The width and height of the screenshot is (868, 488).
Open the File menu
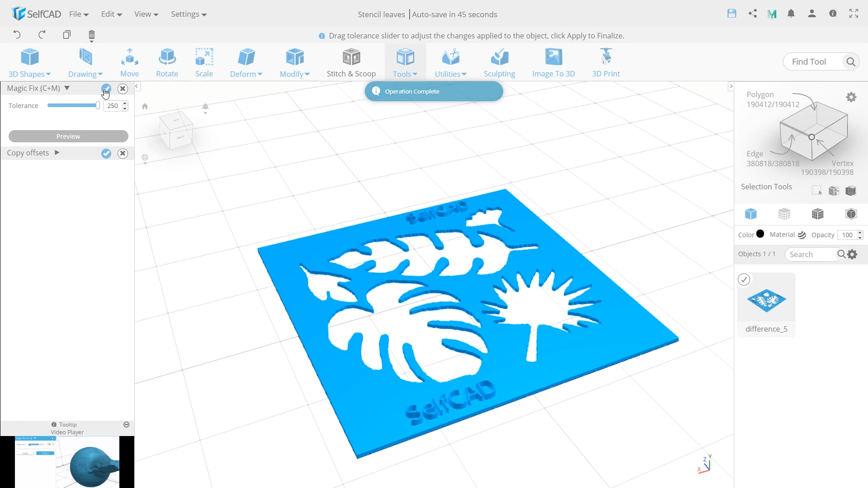click(x=79, y=14)
